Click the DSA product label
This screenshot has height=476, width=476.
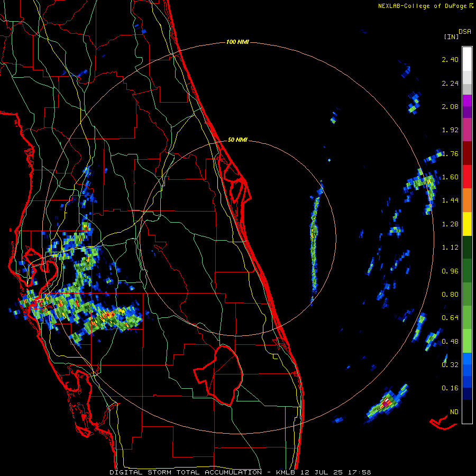pyautogui.click(x=465, y=32)
